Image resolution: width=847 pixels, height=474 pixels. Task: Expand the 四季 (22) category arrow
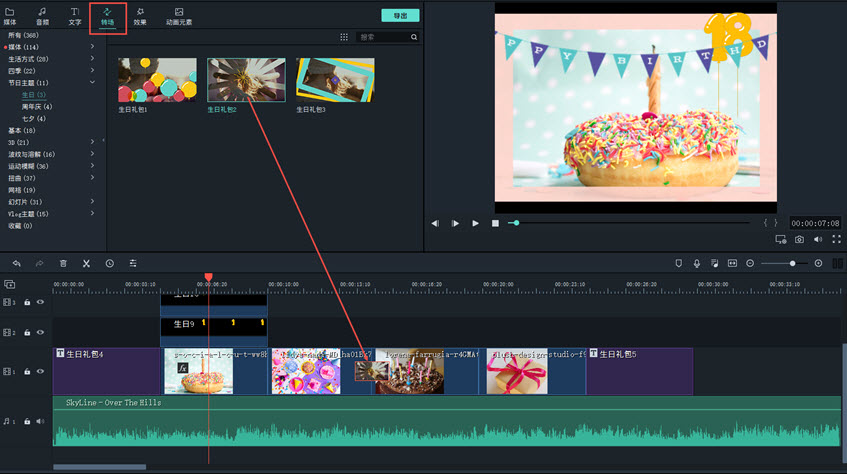[92, 70]
